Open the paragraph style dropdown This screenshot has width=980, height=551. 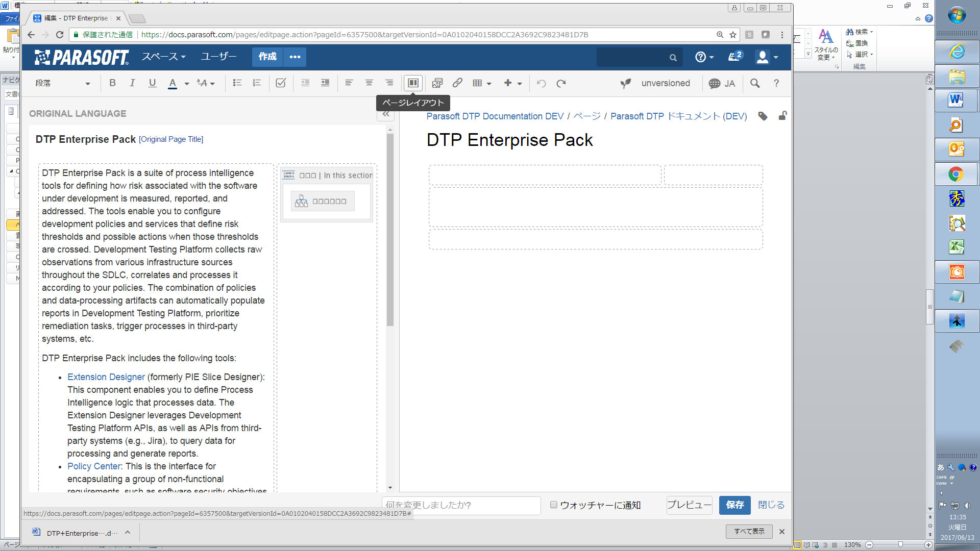(62, 83)
